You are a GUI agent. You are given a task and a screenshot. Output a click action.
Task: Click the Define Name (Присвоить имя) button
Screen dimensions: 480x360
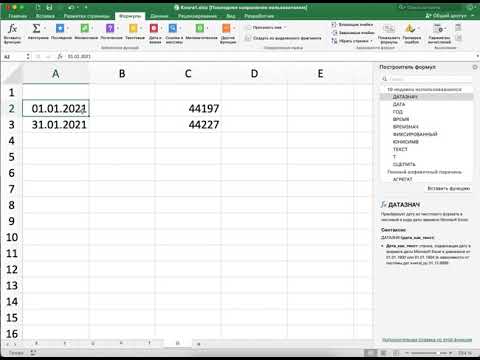264,27
